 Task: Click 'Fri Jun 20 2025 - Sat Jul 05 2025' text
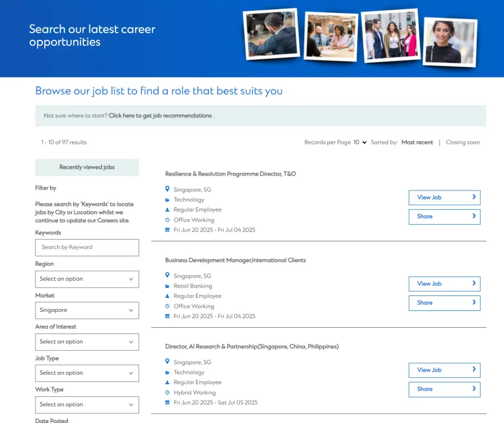tap(215, 402)
